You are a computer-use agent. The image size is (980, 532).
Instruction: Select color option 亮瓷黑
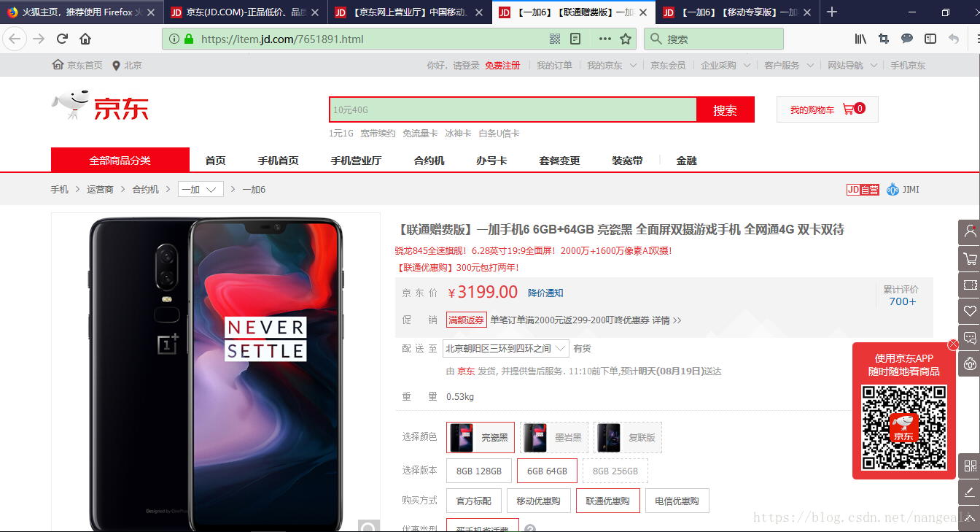click(481, 437)
